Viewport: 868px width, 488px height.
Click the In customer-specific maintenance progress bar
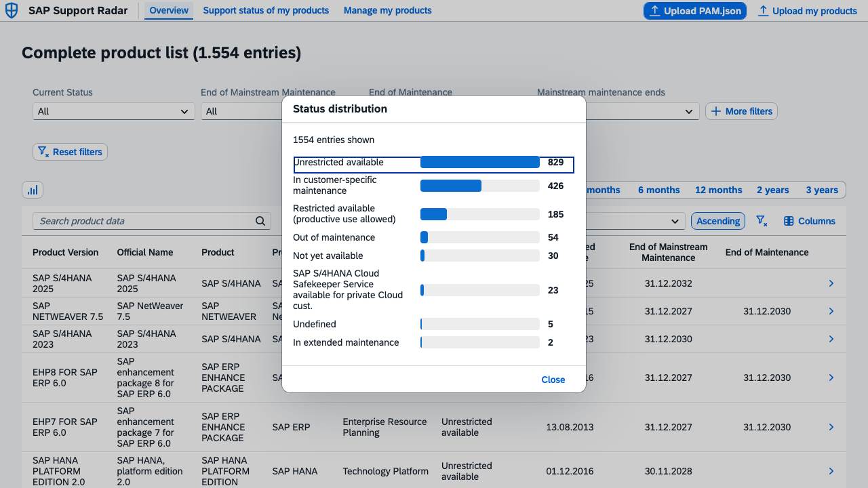coord(480,186)
